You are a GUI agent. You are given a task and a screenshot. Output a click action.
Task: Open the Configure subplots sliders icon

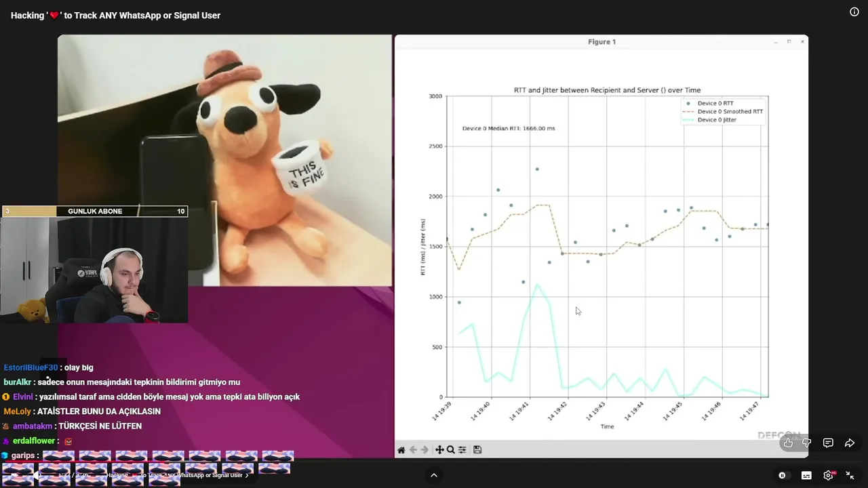coord(462,450)
